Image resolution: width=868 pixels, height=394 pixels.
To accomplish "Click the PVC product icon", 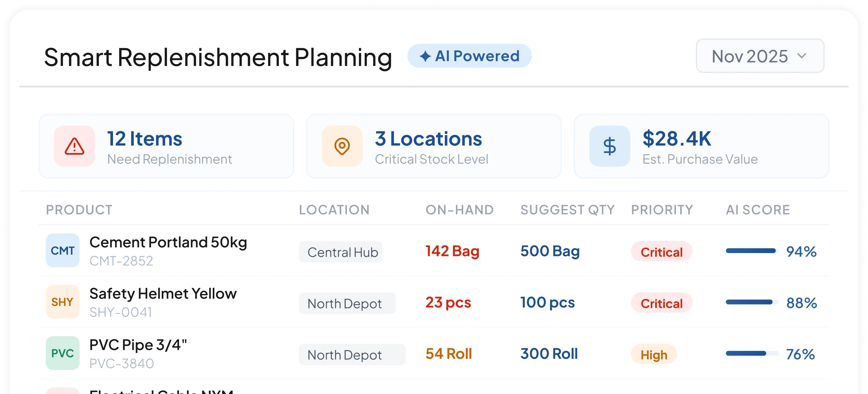I will click(63, 353).
